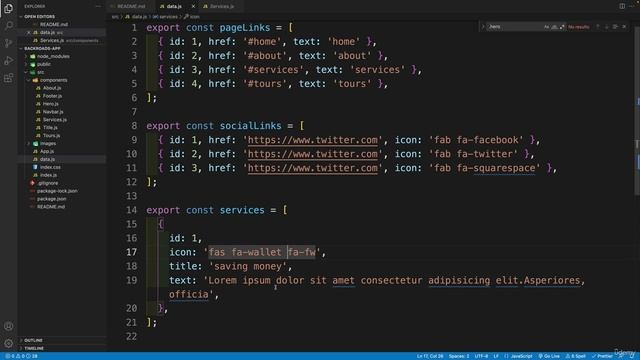Click UTF-8 encoding in the status bar
The width and height of the screenshot is (640, 360).
(481, 356)
